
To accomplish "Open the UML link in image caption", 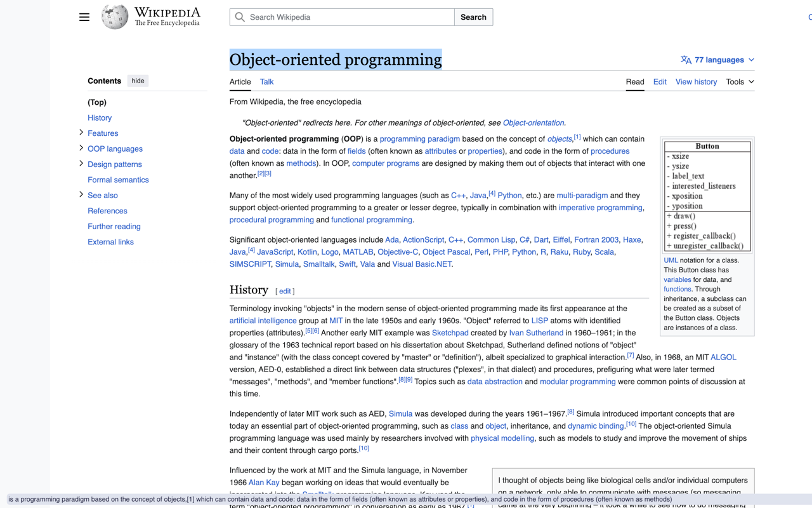I will point(671,260).
